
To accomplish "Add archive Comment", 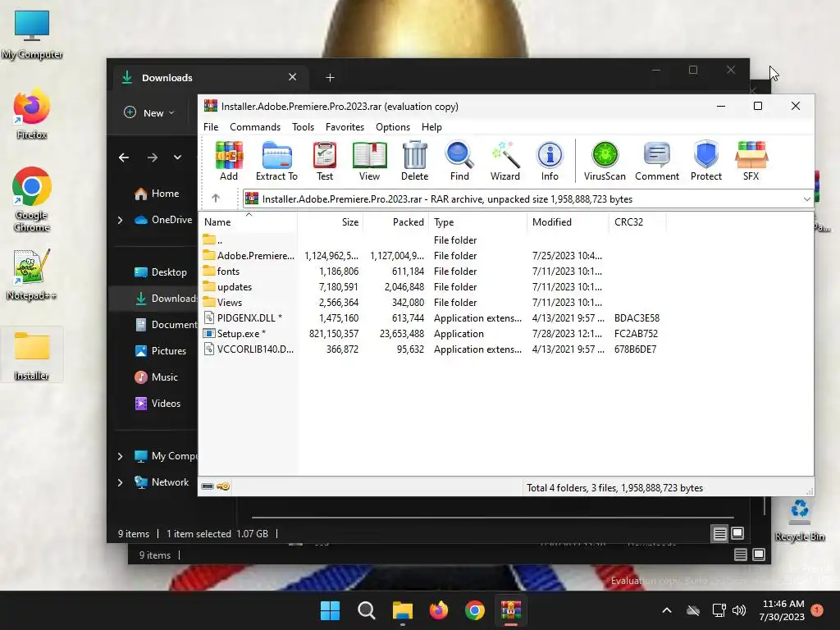I will (657, 161).
